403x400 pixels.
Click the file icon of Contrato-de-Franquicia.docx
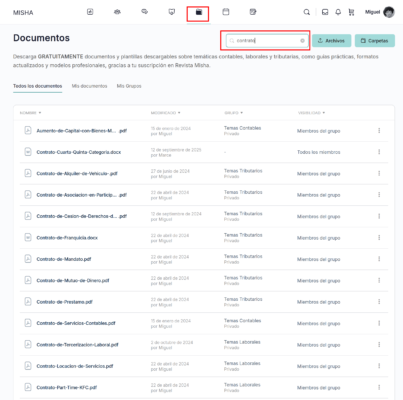click(28, 237)
